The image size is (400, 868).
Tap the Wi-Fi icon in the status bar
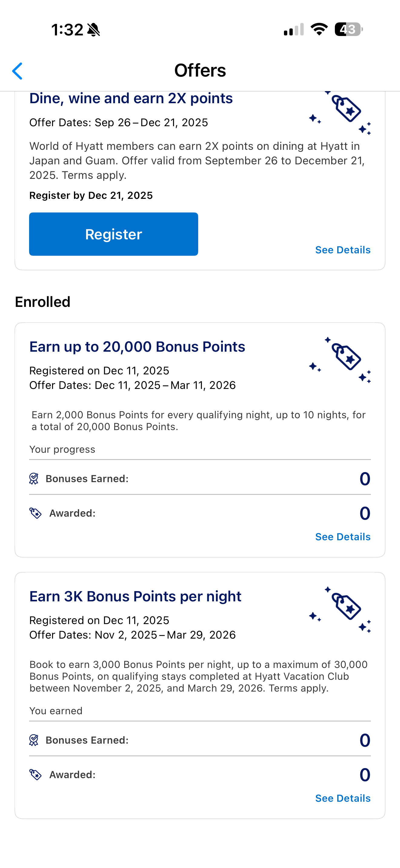coord(319,29)
